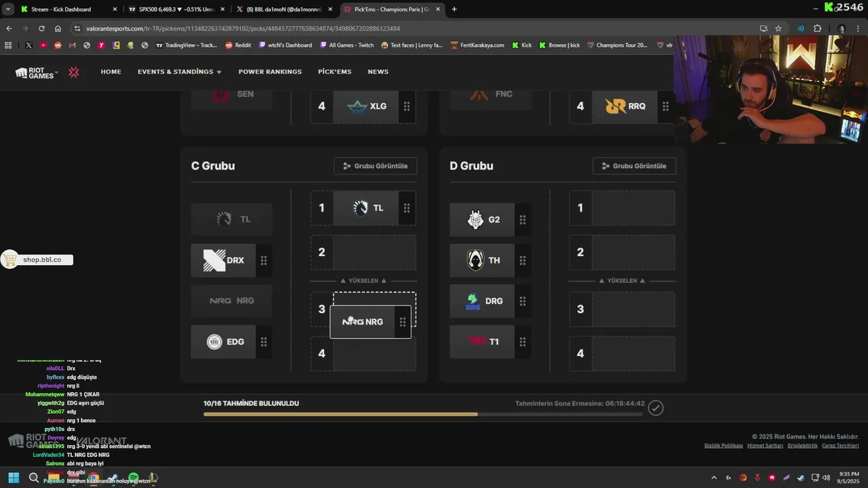Open All Games - Twitch bookmark

point(347,45)
